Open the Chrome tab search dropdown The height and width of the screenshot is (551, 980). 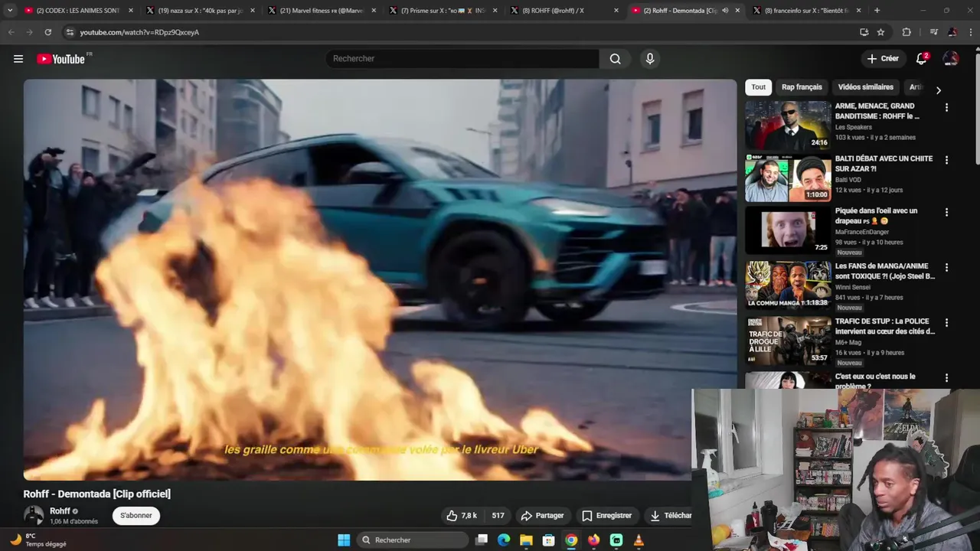click(10, 11)
